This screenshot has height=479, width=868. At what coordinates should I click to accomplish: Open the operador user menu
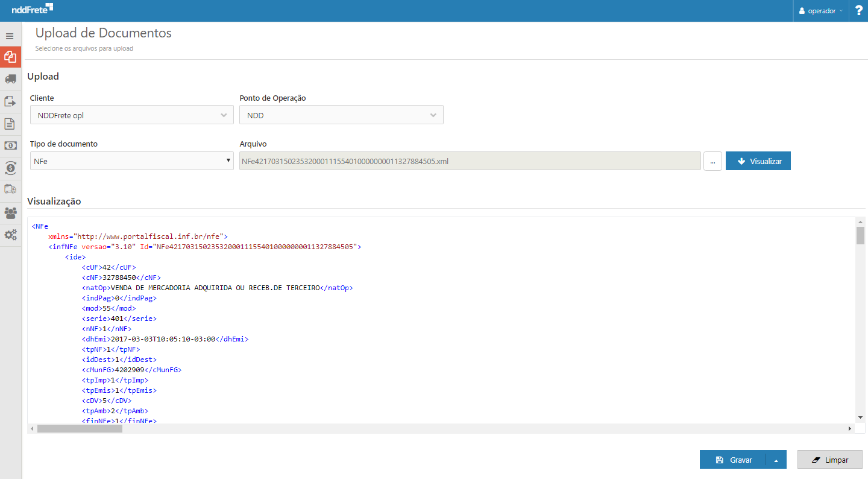click(821, 11)
